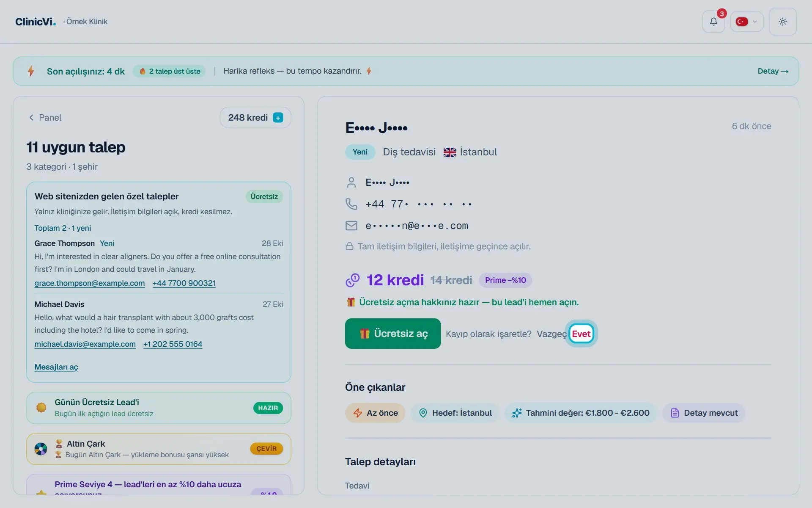Click the '6 dk önce' timestamp
The height and width of the screenshot is (508, 812).
(x=752, y=126)
